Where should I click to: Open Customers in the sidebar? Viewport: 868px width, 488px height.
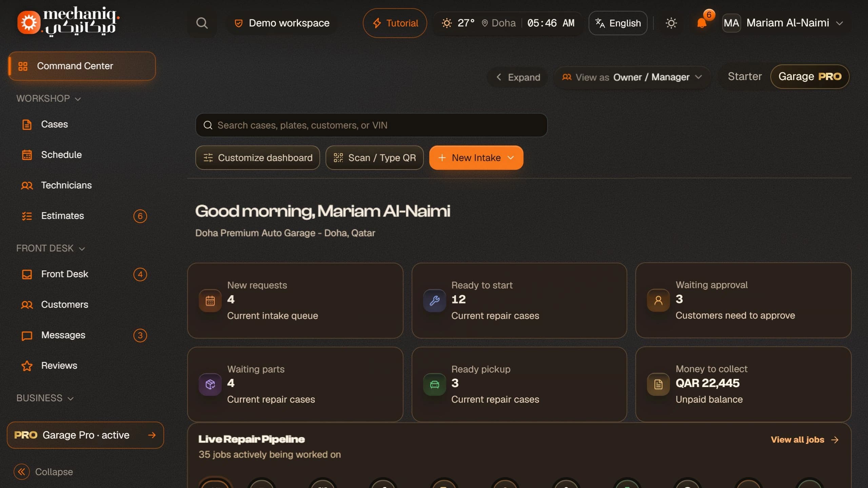81,305
